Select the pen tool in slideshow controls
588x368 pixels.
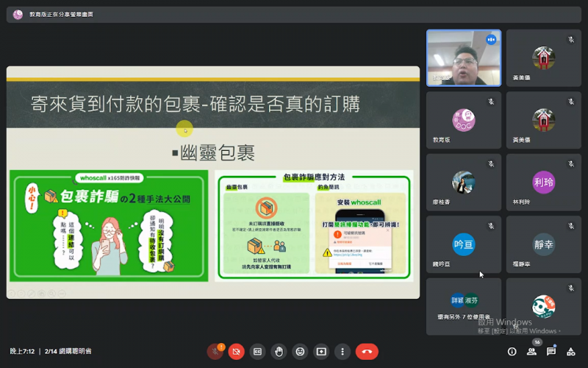click(x=32, y=293)
